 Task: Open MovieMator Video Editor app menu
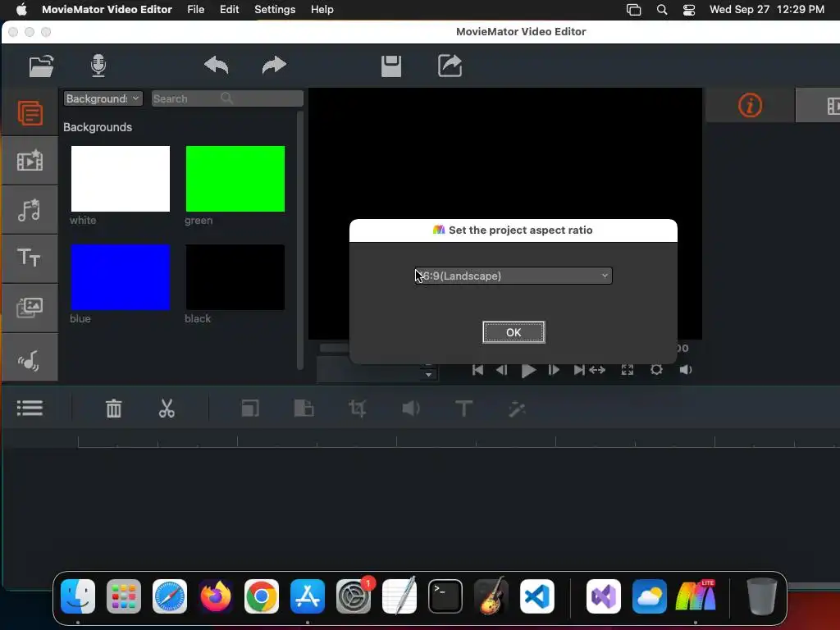pos(107,10)
